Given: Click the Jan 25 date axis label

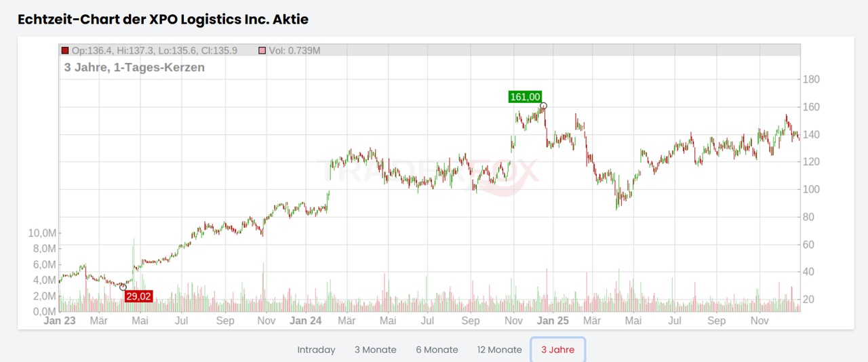Looking at the screenshot, I should click(x=554, y=321).
